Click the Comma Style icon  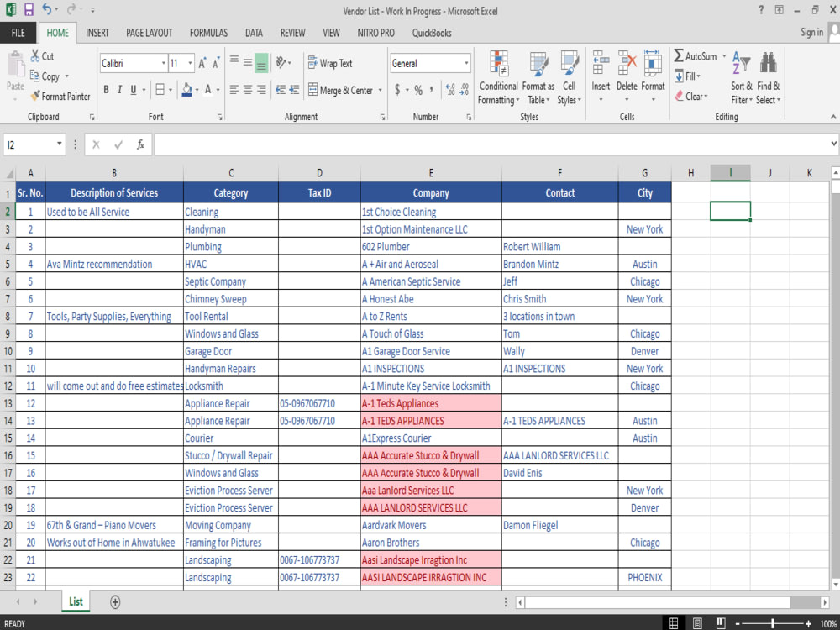click(431, 90)
